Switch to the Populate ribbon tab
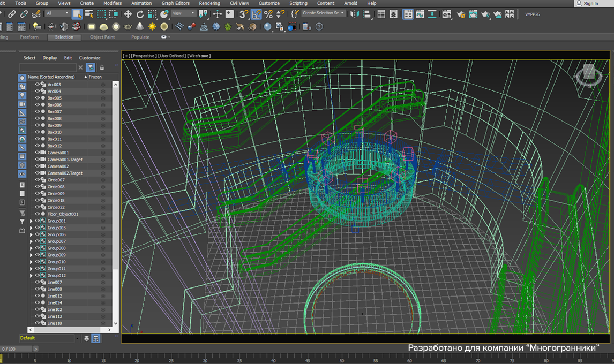614x364 pixels. (x=140, y=37)
